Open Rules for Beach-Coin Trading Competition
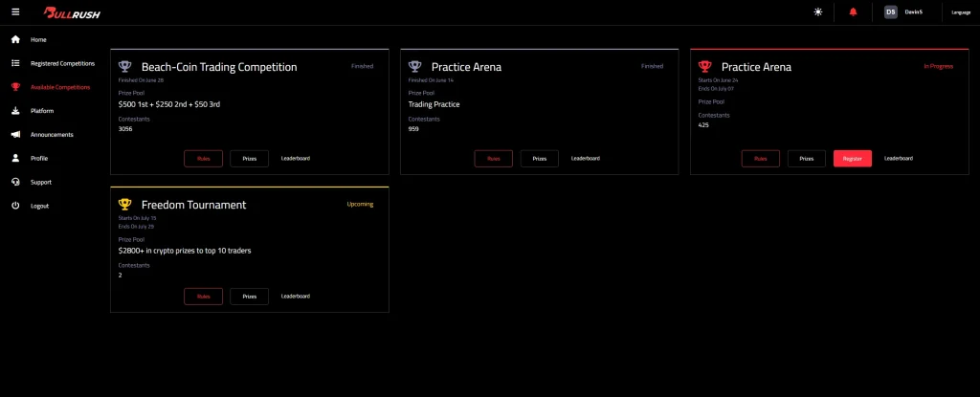 tap(203, 158)
